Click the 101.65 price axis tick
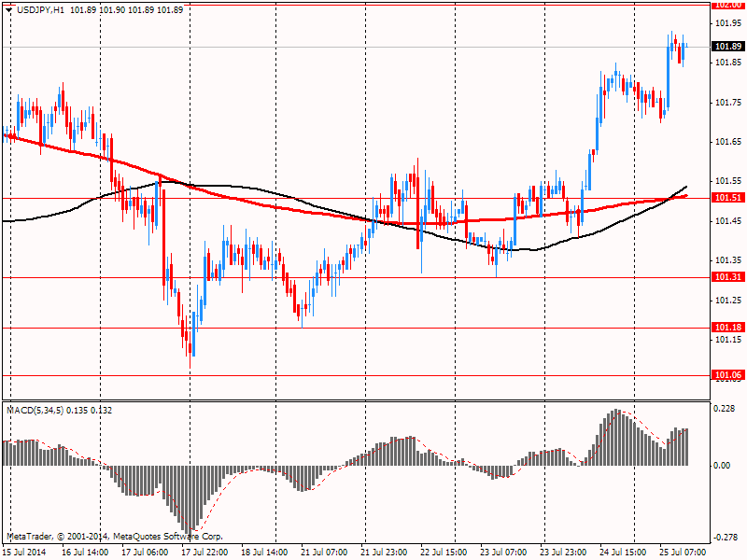 pos(728,142)
